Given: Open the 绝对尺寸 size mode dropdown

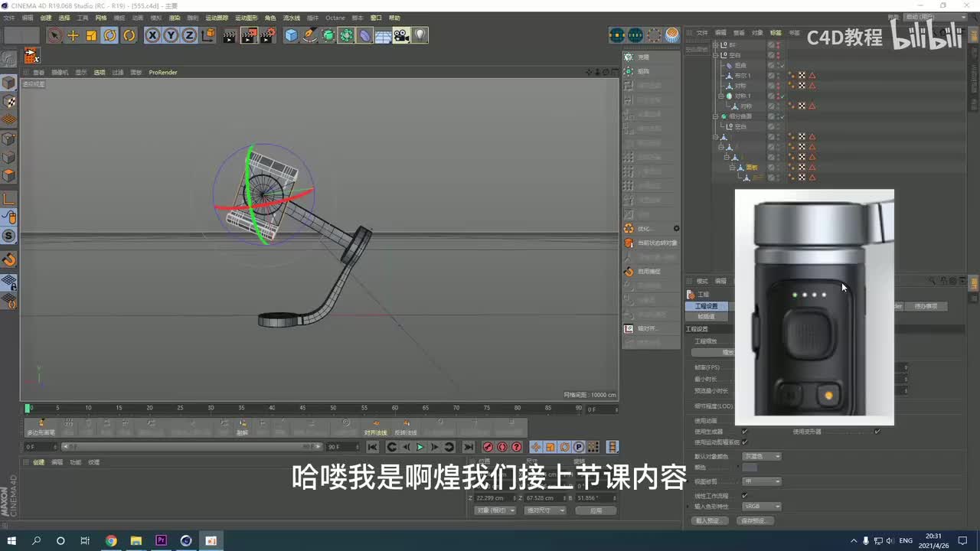Looking at the screenshot, I should tap(545, 510).
